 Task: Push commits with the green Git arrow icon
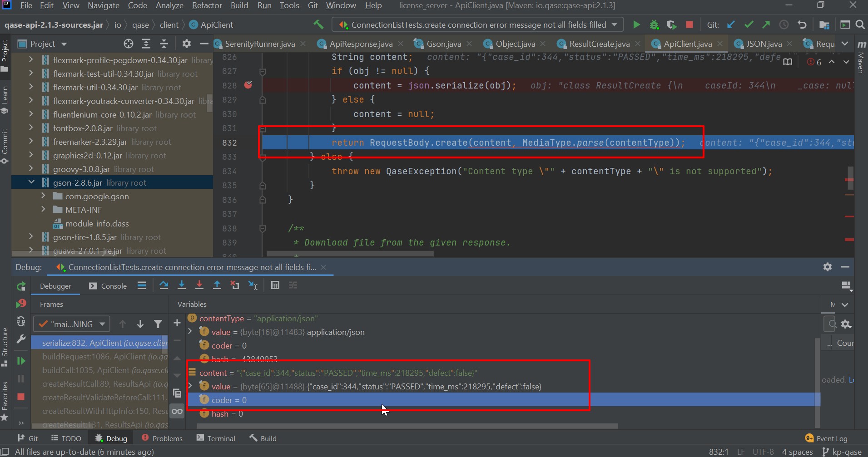pos(766,25)
